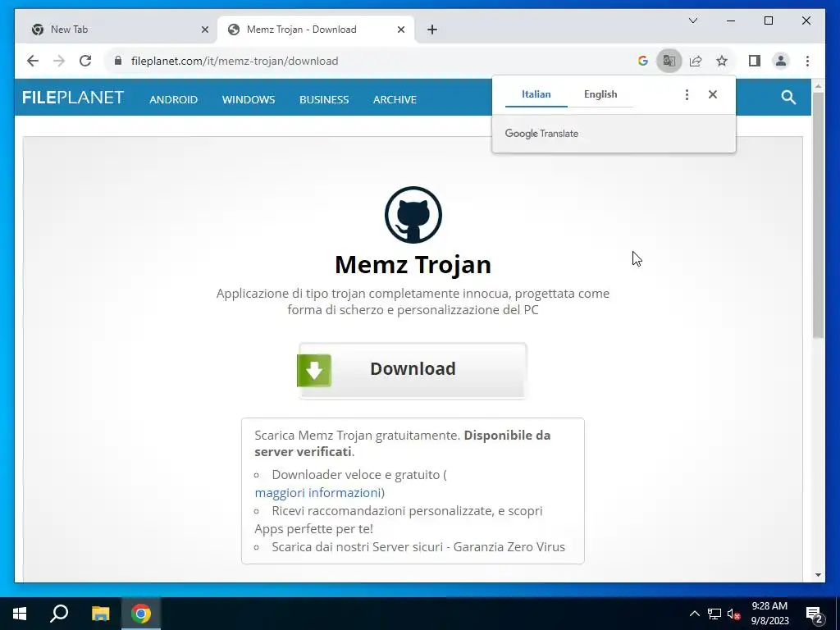Click the Chrome taskbar icon
This screenshot has width=840, height=630.
tap(141, 614)
